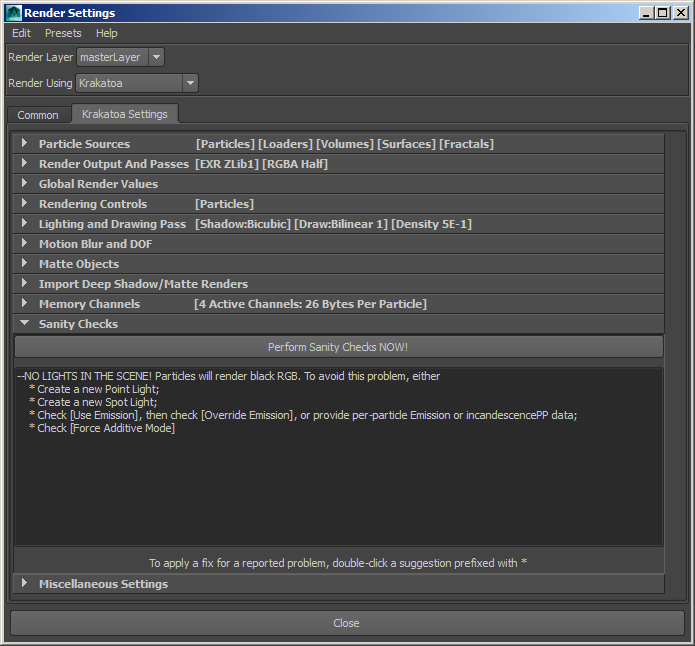Expand Motion Blur and DOF section
Screen dimensions: 695x646
[x=339, y=244]
